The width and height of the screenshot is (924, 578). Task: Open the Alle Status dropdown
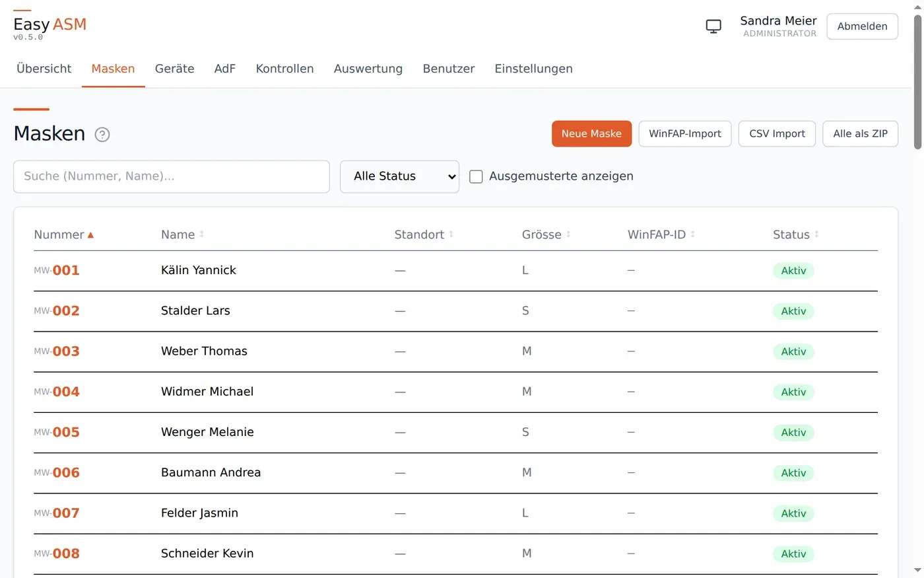coord(399,176)
